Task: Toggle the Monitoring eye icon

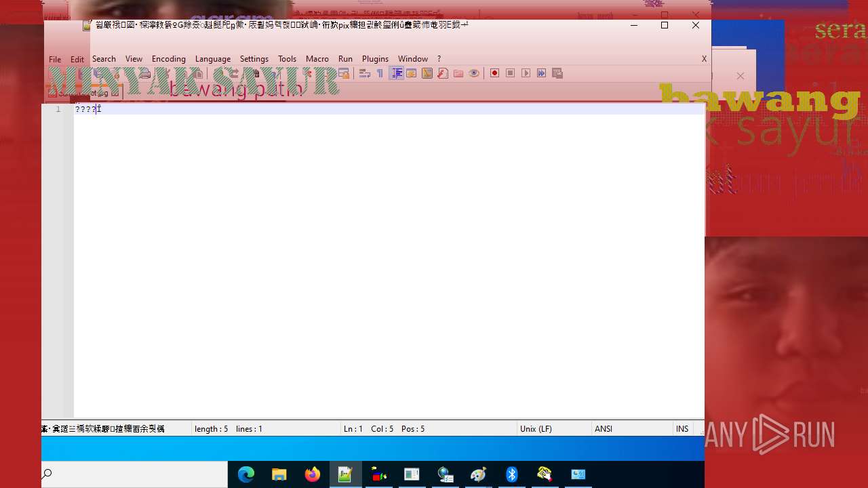Action: point(474,73)
